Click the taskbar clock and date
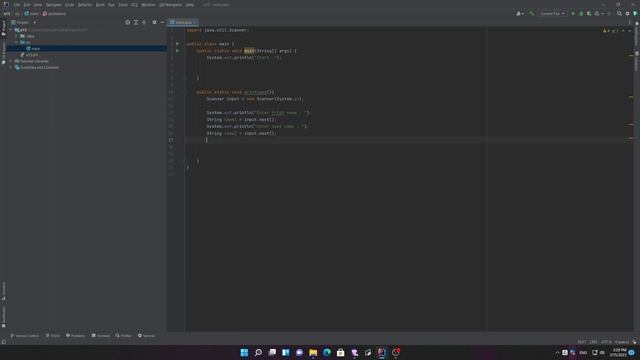This screenshot has width=640, height=360. click(618, 353)
